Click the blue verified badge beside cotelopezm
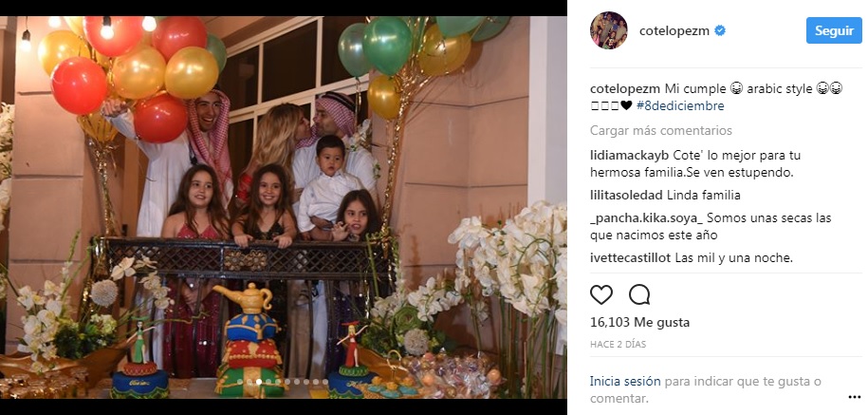Screen dimensions: 868x415 coord(720,31)
